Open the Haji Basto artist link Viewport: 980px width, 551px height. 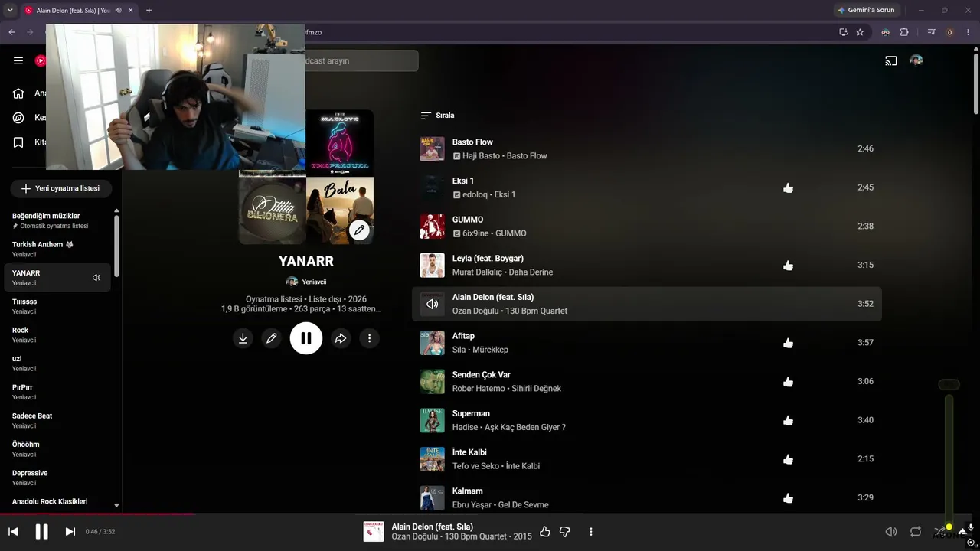[x=481, y=156]
